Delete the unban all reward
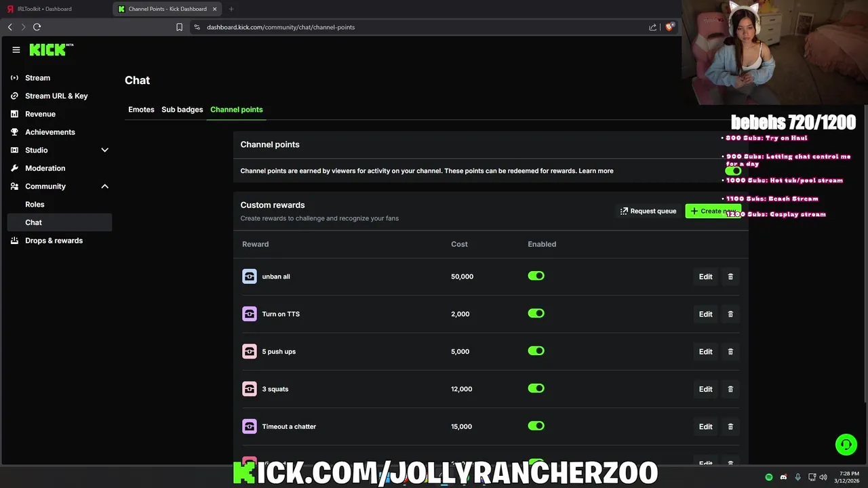 point(730,277)
